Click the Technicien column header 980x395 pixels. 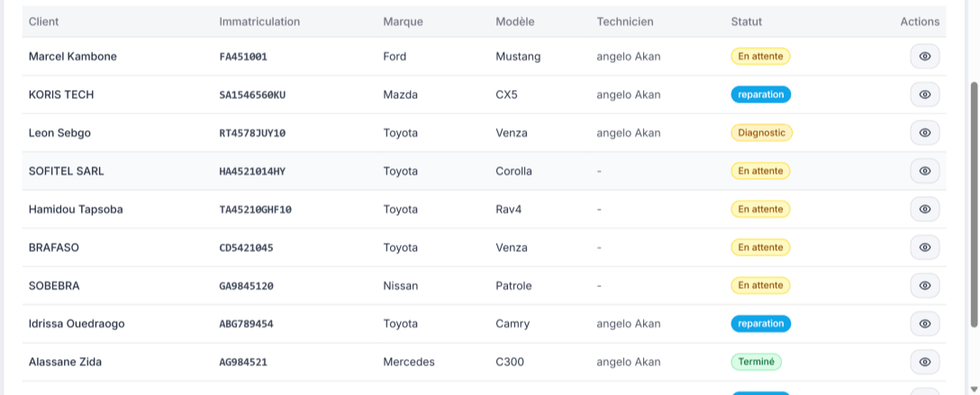coord(625,22)
